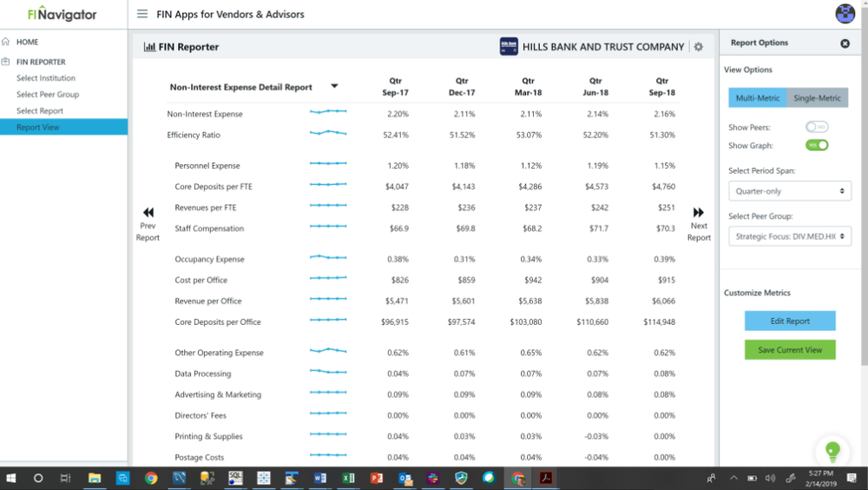Click the Home house icon
This screenshot has width=868, height=490.
pos(5,42)
